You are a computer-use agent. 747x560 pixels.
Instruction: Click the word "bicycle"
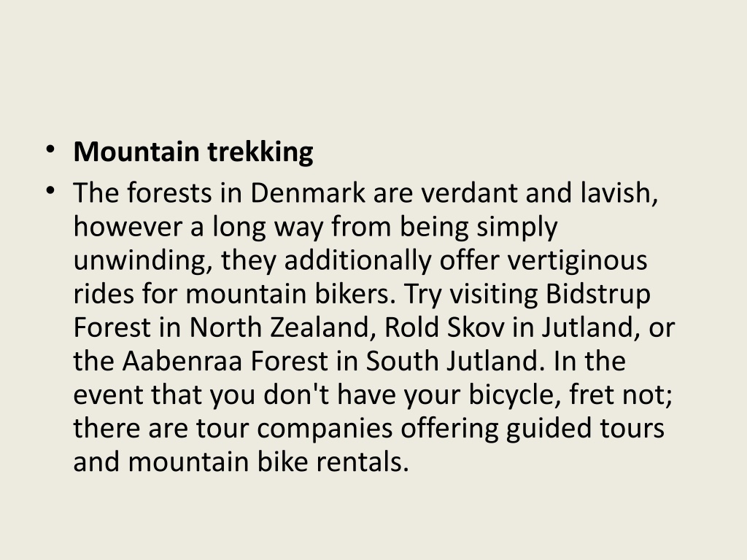click(x=511, y=395)
